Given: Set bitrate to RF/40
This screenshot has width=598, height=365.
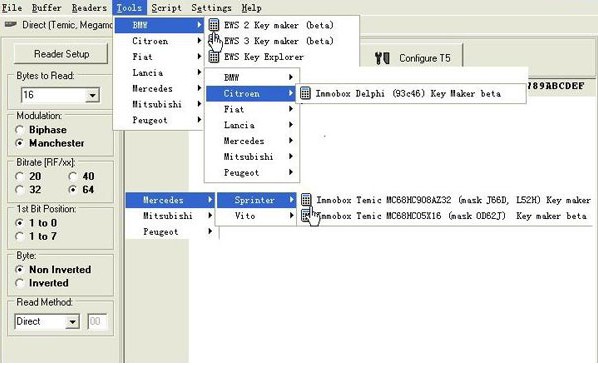Looking at the screenshot, I should 72,176.
